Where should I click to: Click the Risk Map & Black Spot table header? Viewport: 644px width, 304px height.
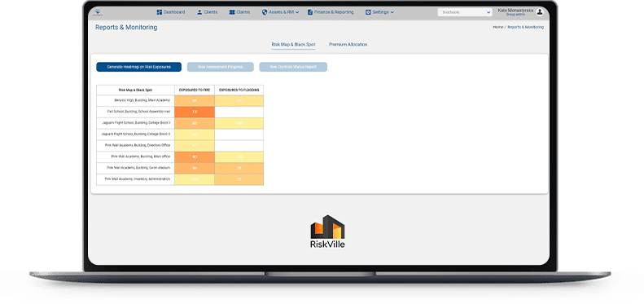(135, 90)
